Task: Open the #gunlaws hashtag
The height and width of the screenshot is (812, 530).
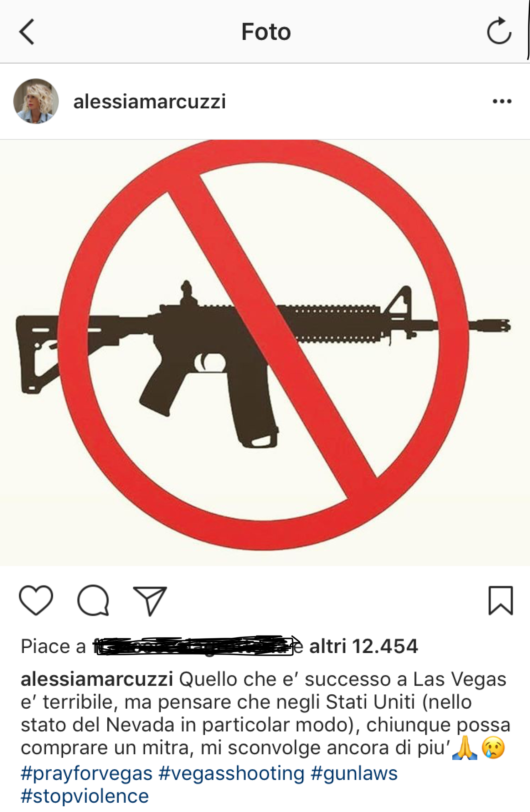Action: (354, 774)
